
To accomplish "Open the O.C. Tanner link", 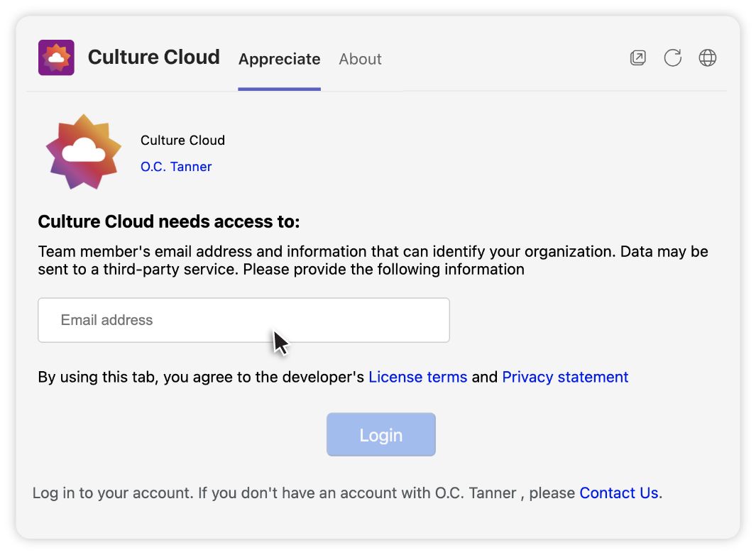I will [x=176, y=166].
